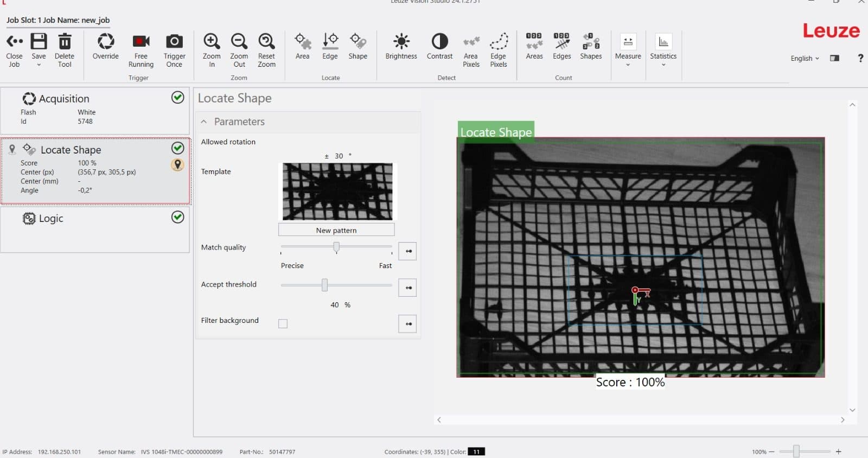Click the Override trigger icon
This screenshot has height=458, width=868.
pyautogui.click(x=106, y=41)
